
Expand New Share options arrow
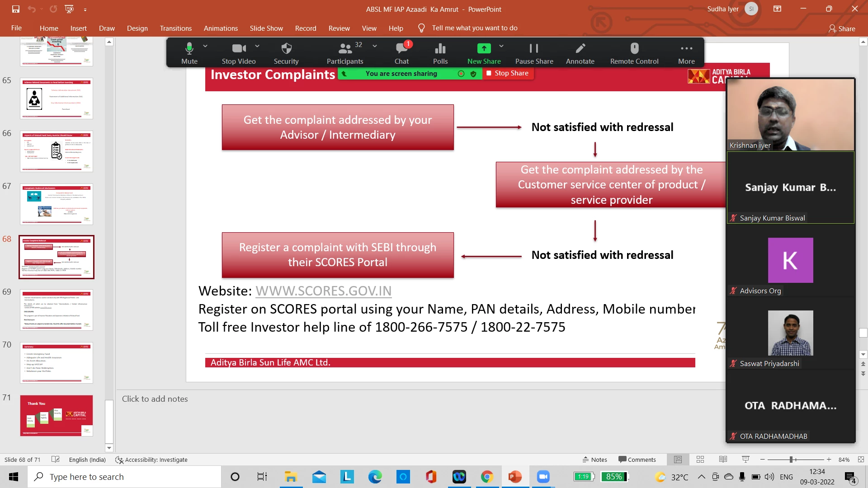click(501, 46)
